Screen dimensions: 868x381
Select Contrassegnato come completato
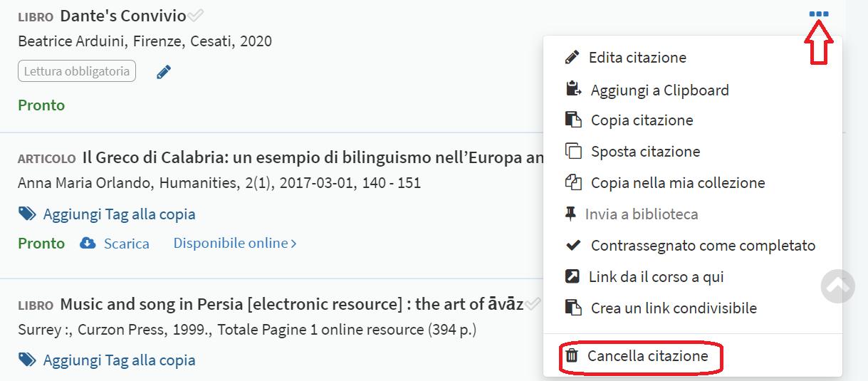pyautogui.click(x=703, y=246)
